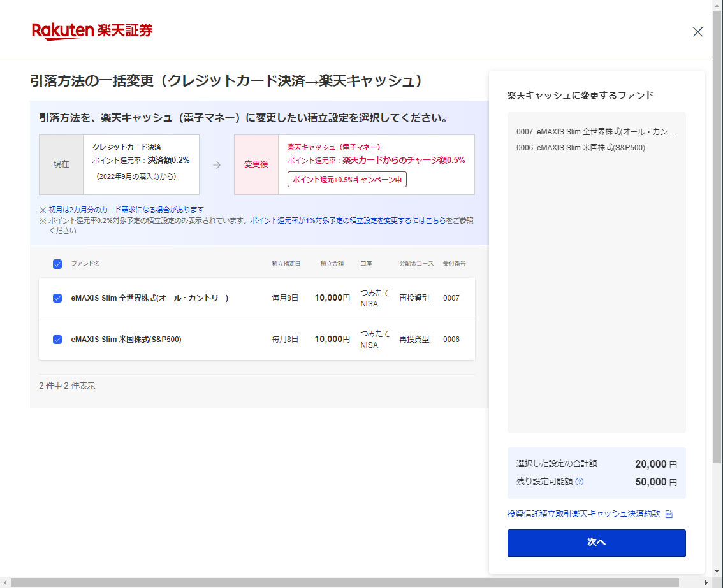Click the horizontal scrollbar right arrow
The width and height of the screenshot is (723, 588).
706,583
